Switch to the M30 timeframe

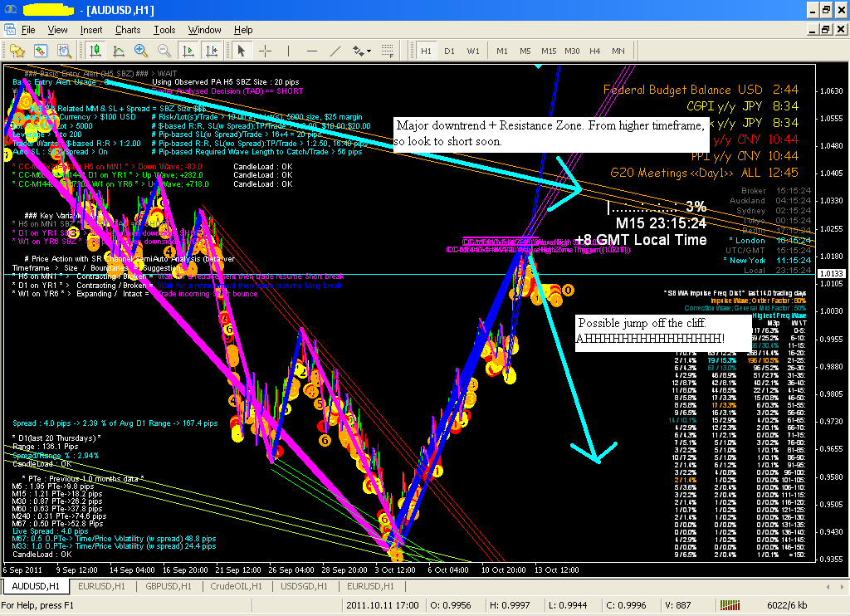click(x=572, y=51)
